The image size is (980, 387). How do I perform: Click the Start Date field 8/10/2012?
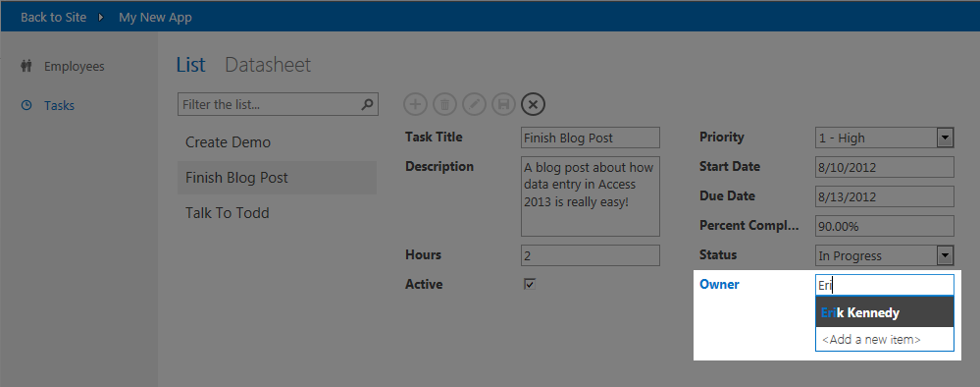point(885,167)
